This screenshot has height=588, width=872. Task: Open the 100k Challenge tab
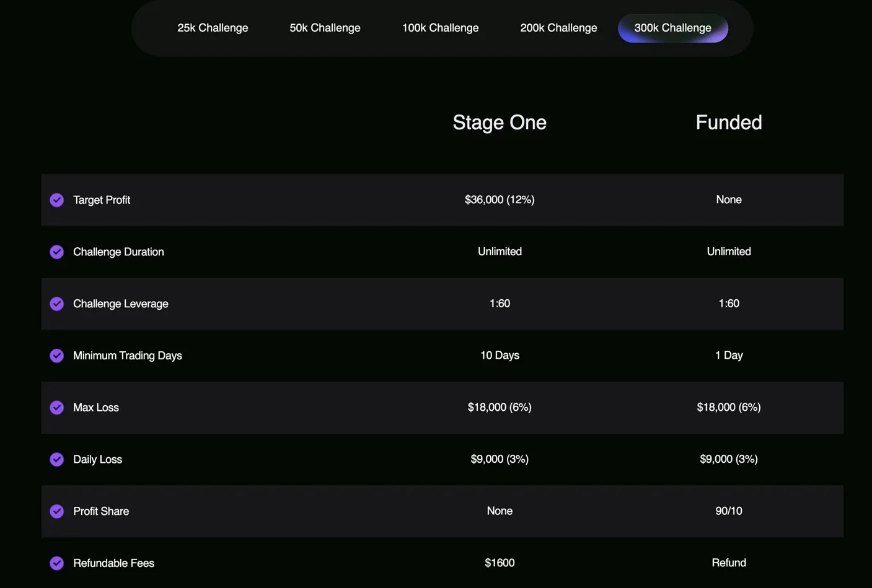pyautogui.click(x=440, y=28)
